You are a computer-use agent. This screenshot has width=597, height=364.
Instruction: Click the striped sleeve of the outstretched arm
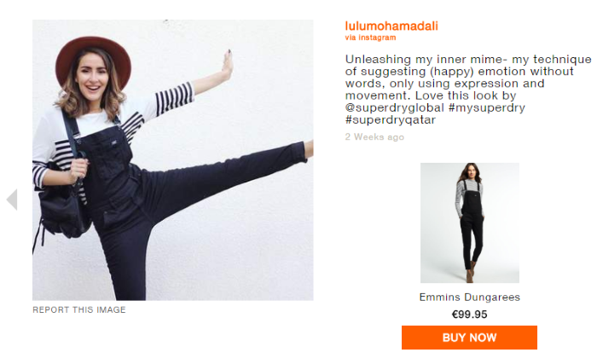(x=174, y=99)
